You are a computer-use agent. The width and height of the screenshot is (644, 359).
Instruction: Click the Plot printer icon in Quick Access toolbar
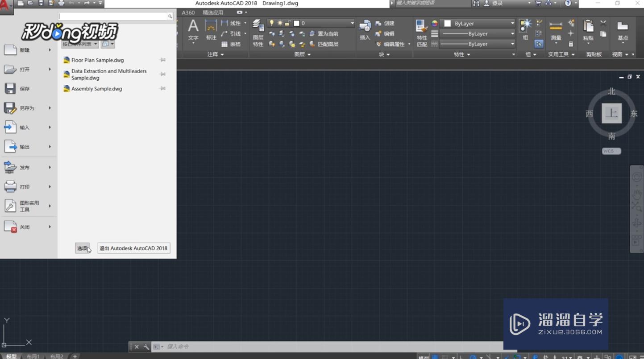point(61,3)
